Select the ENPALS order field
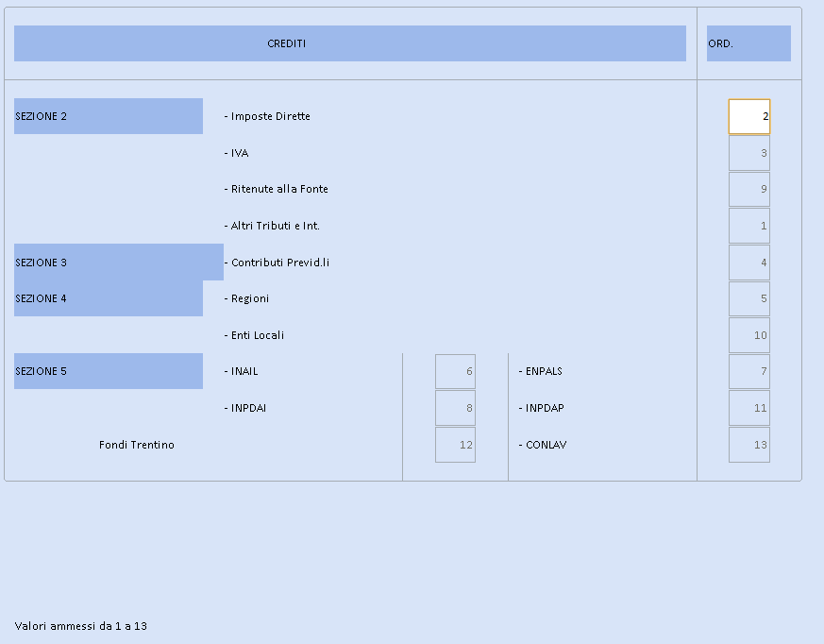824x644 pixels. 748,372
